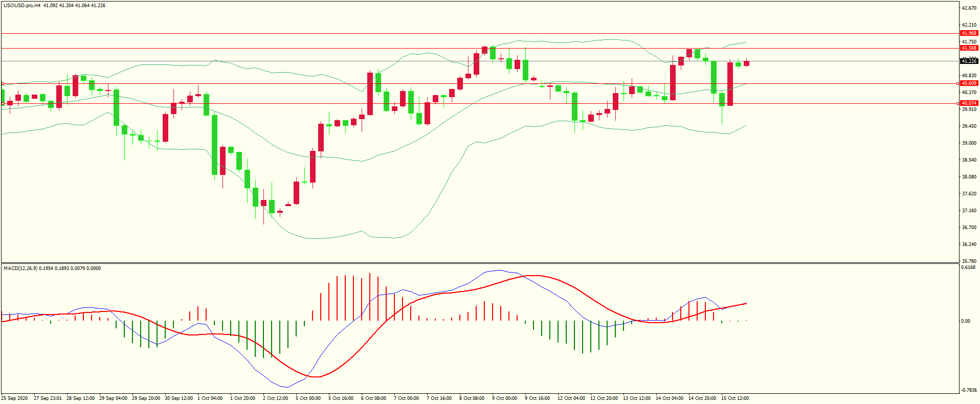Select the 41.968 price level tag
The width and height of the screenshot is (980, 404).
[x=969, y=33]
